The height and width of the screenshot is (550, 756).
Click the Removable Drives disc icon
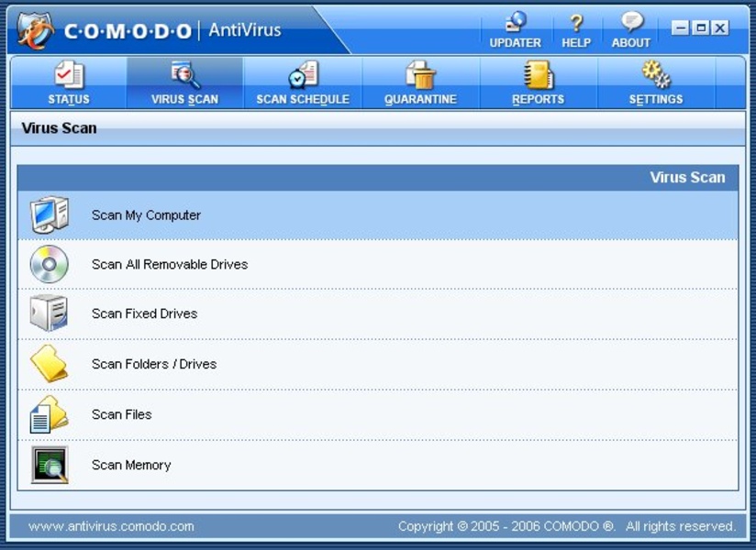49,265
